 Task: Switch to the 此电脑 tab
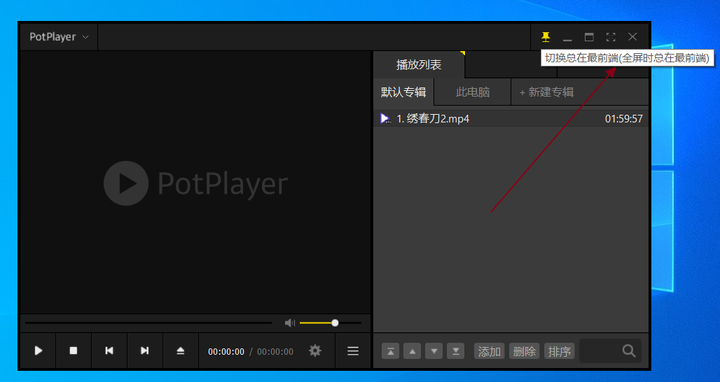point(472,92)
